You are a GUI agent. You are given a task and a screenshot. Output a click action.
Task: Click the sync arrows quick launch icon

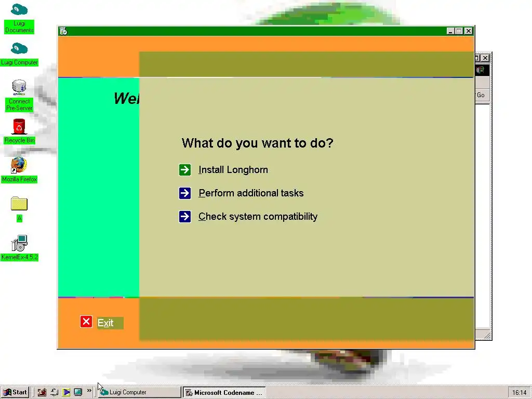[54, 392]
